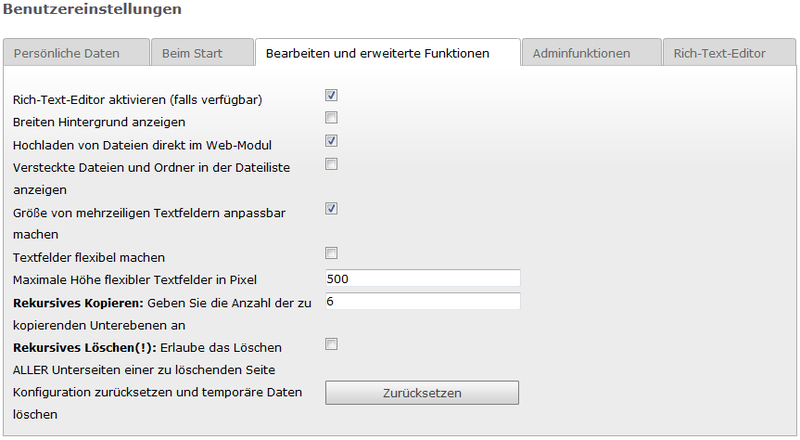Viewport: 800px width, 440px height.
Task: Open the Persönliche Daten tab
Action: point(77,53)
